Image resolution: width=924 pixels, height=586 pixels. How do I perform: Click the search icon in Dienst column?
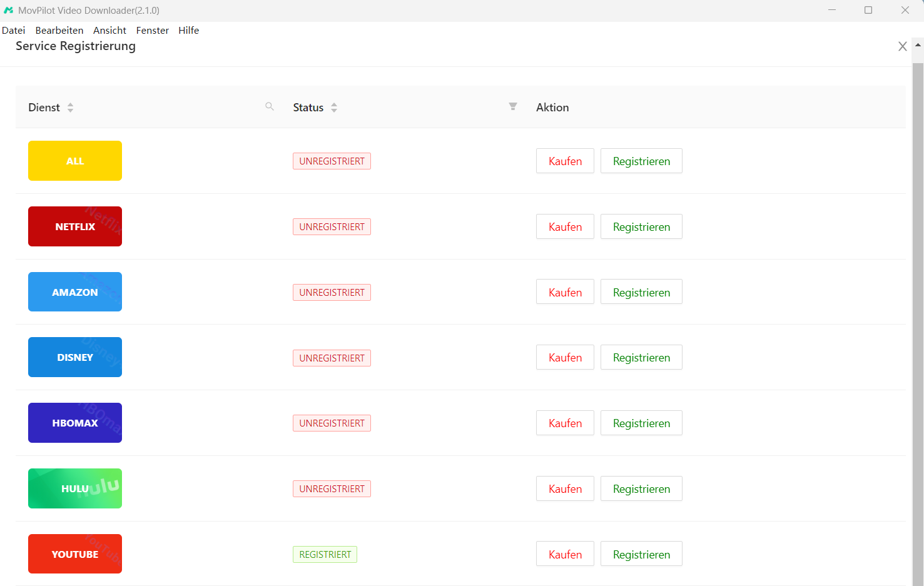(270, 106)
